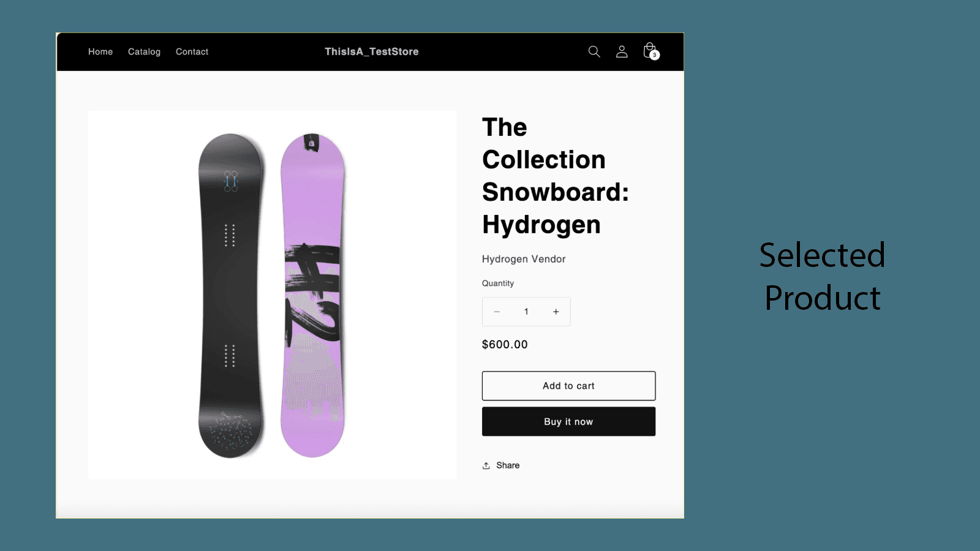Click the snowboard product image
This screenshot has height=551, width=980.
[273, 294]
